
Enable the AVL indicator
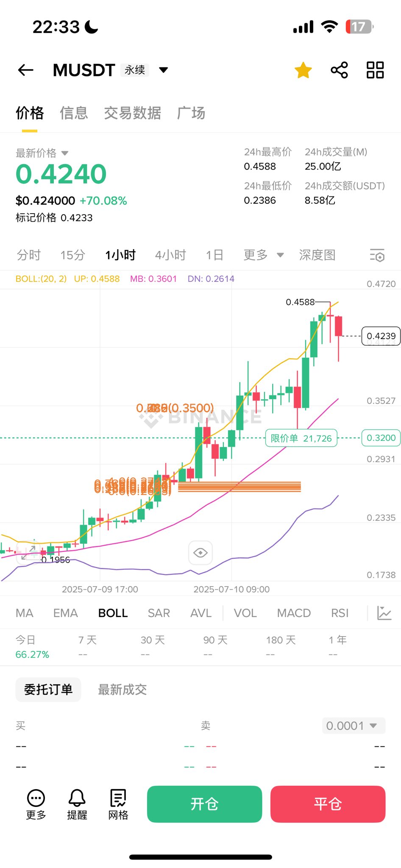click(201, 613)
